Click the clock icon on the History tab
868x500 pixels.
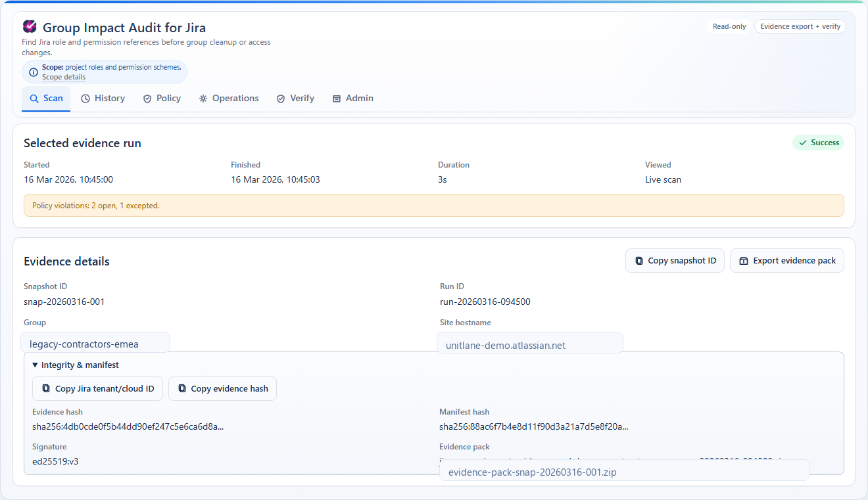coord(86,98)
